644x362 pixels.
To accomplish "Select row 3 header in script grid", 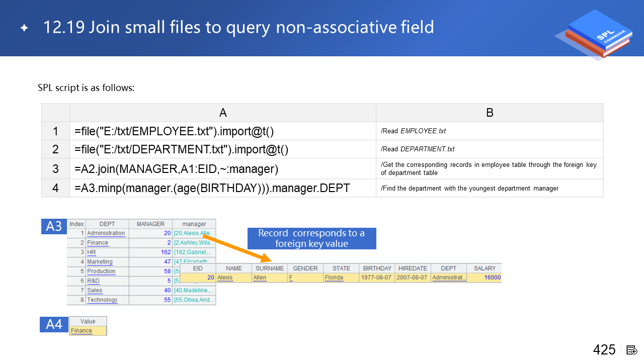I will [55, 168].
